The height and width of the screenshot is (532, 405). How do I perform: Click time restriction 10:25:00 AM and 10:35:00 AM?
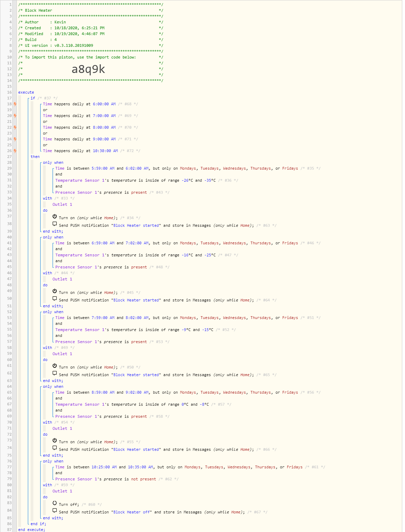tap(190, 467)
